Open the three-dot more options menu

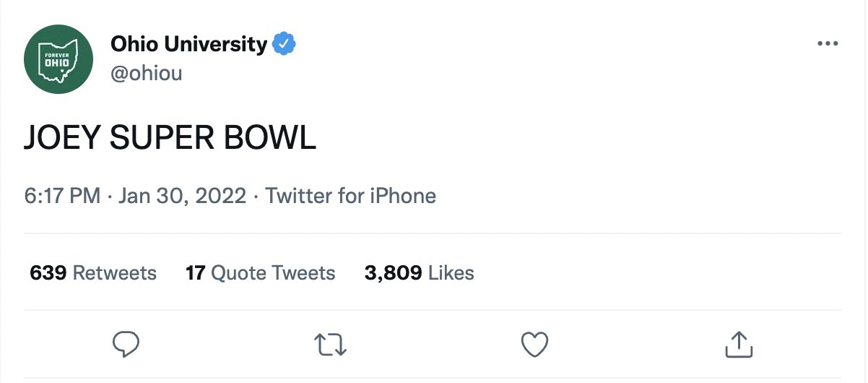tap(828, 44)
